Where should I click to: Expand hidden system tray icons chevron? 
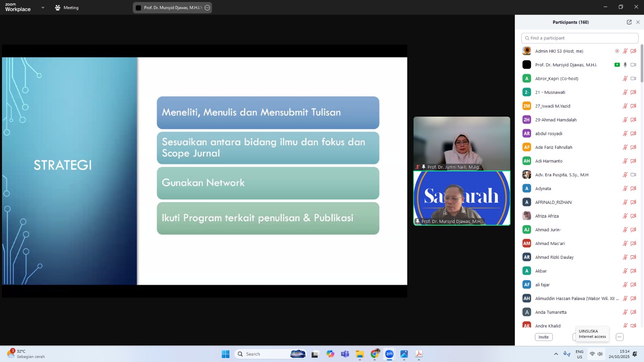point(556,354)
